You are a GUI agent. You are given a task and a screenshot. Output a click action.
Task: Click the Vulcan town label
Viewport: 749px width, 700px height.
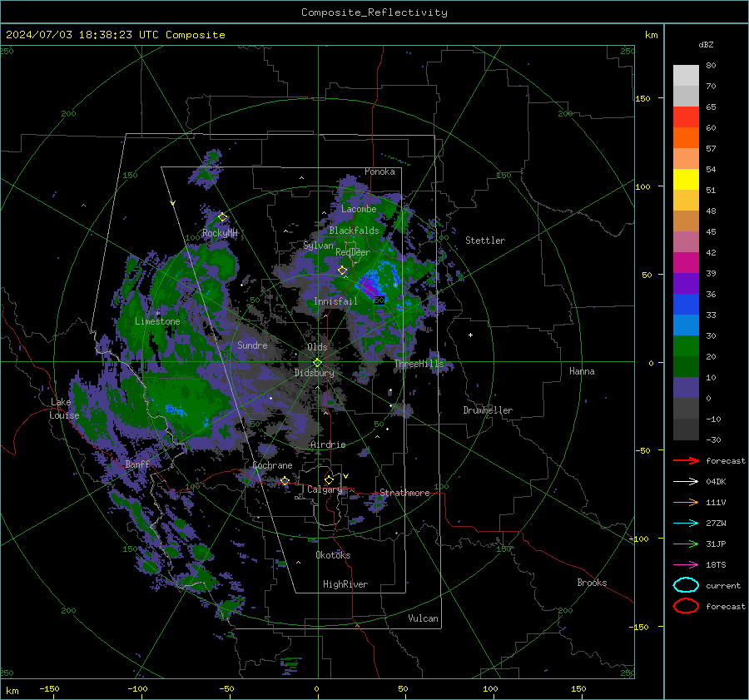pyautogui.click(x=424, y=618)
